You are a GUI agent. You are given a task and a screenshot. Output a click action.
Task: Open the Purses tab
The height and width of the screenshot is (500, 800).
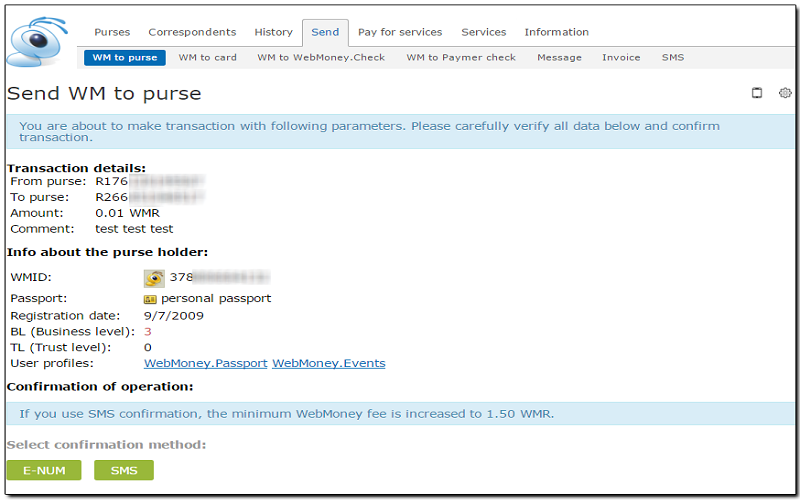coord(112,32)
